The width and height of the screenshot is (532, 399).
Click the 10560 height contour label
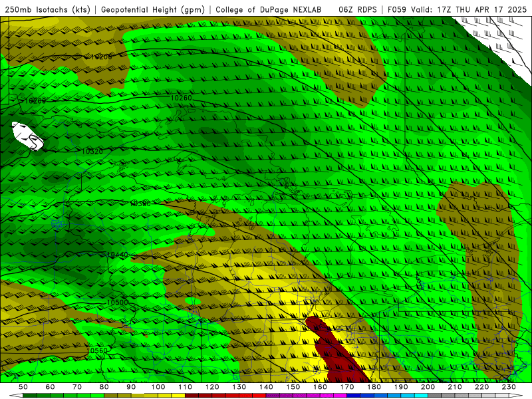point(97,350)
